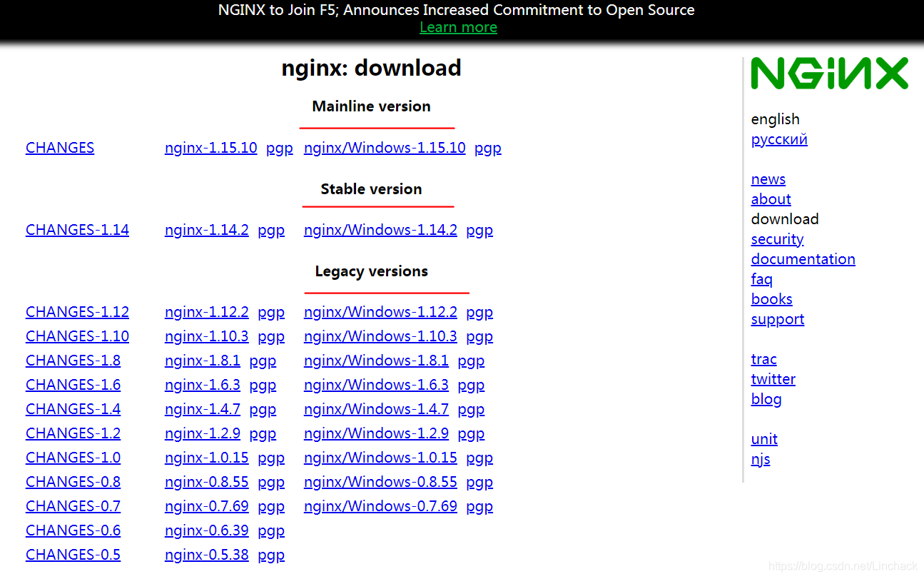The height and width of the screenshot is (579, 924).
Task: Open CHANGES-1.8 link
Action: [x=73, y=361]
